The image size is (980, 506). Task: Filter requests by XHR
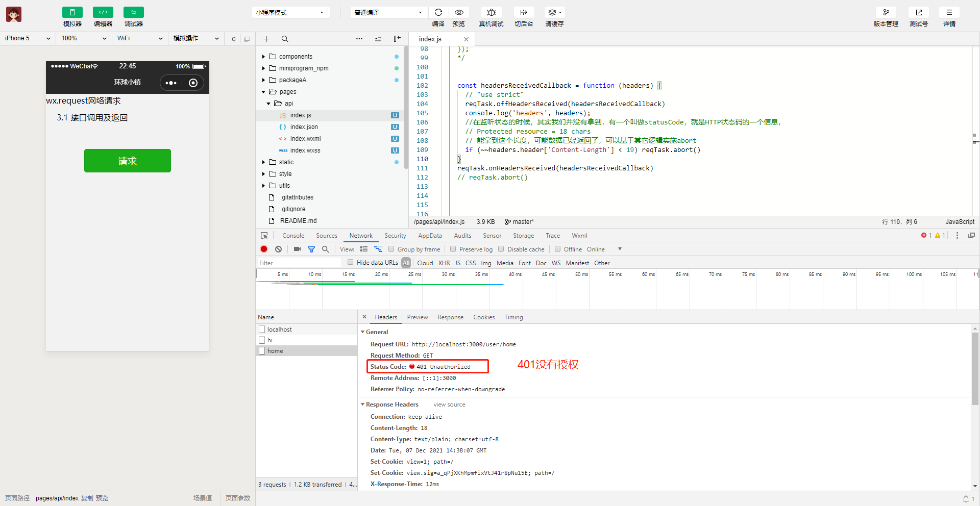(x=444, y=263)
